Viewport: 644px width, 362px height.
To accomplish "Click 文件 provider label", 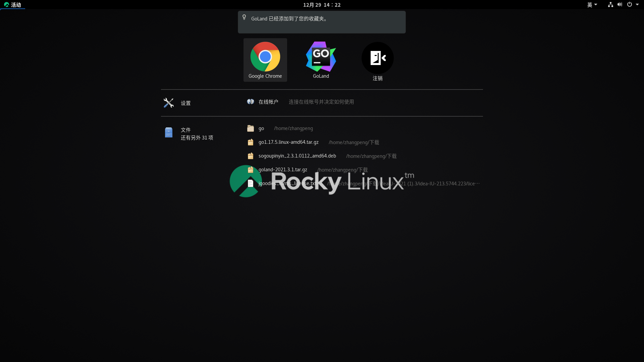I will coord(186,130).
